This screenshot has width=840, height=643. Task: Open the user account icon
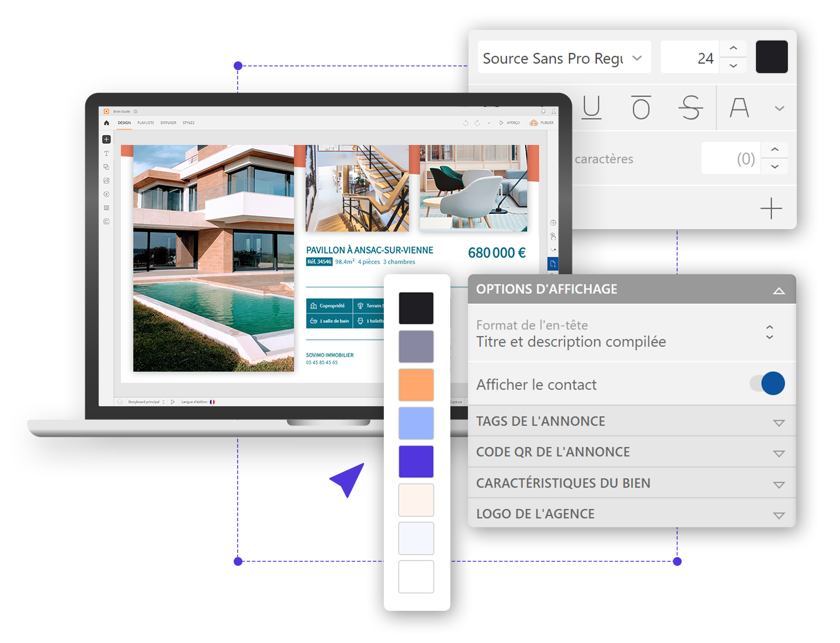(x=554, y=111)
